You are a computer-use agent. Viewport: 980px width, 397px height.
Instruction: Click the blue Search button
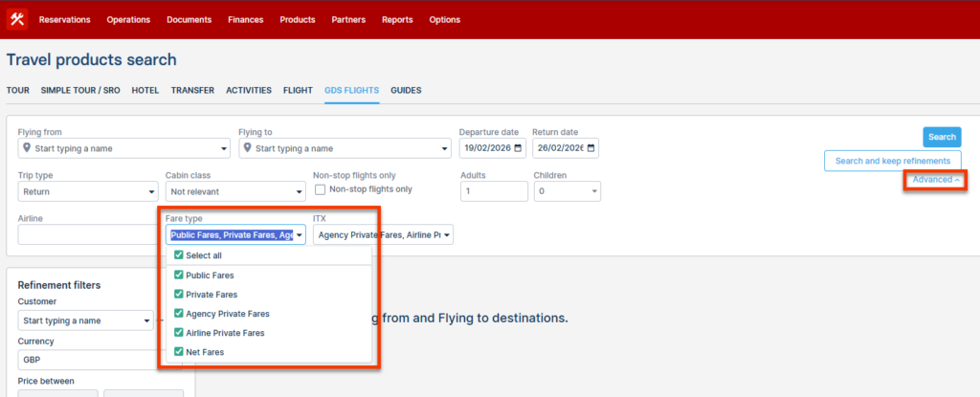(x=942, y=137)
